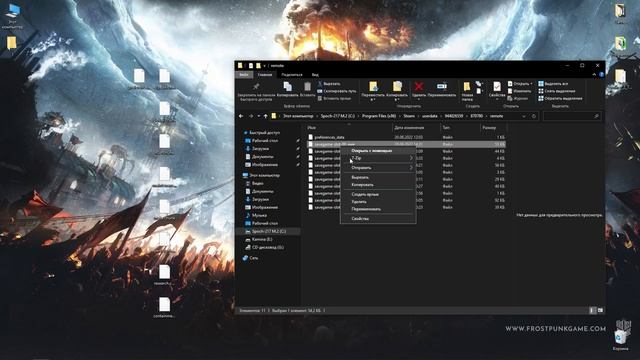Click the Up one level arrow
640x360 pixels.
coord(266,116)
